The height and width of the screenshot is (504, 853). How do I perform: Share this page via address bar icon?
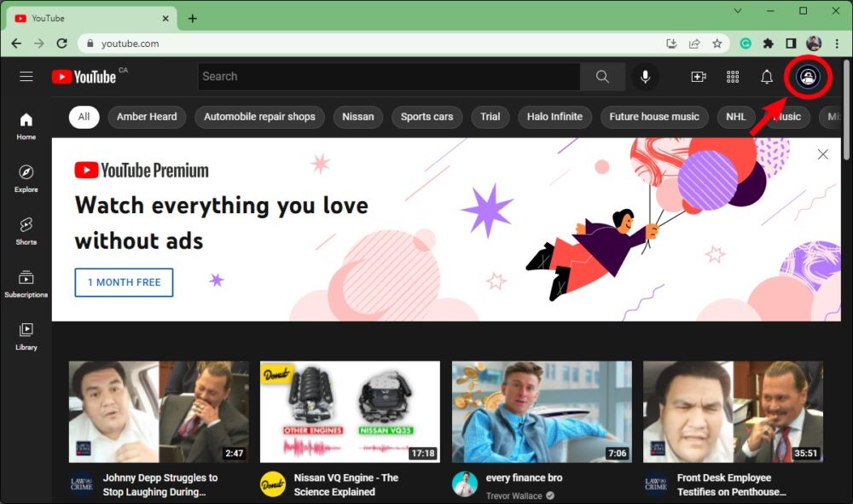tap(694, 43)
